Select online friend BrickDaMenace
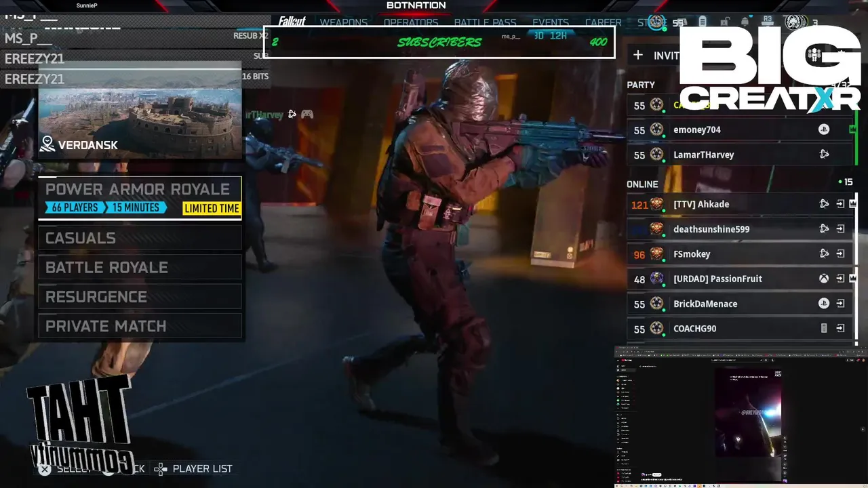The width and height of the screenshot is (868, 488). pyautogui.click(x=739, y=304)
